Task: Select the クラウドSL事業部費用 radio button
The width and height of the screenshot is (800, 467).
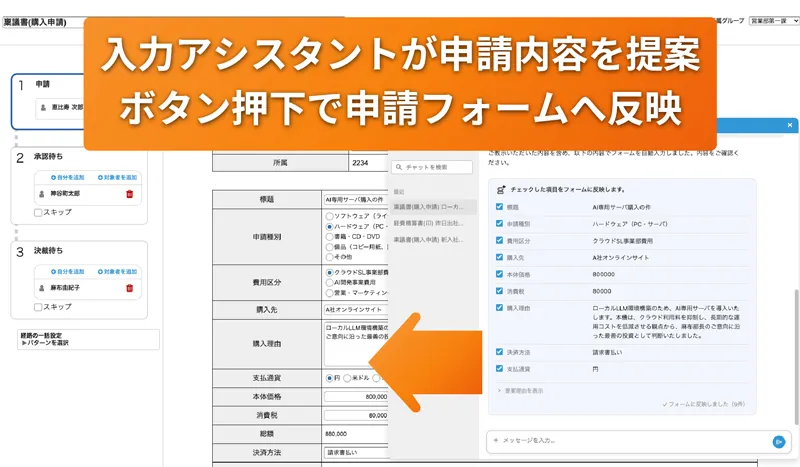Action: [x=330, y=273]
